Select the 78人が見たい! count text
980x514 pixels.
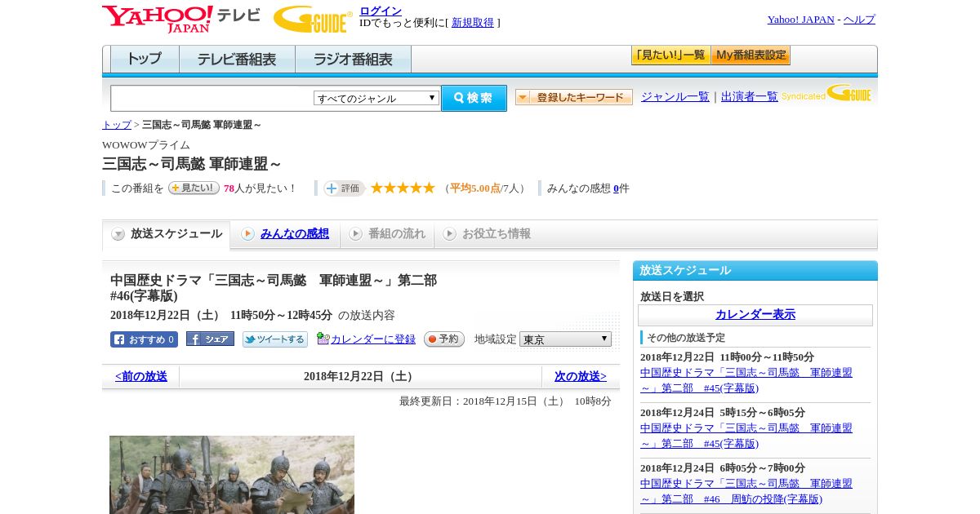click(x=261, y=188)
